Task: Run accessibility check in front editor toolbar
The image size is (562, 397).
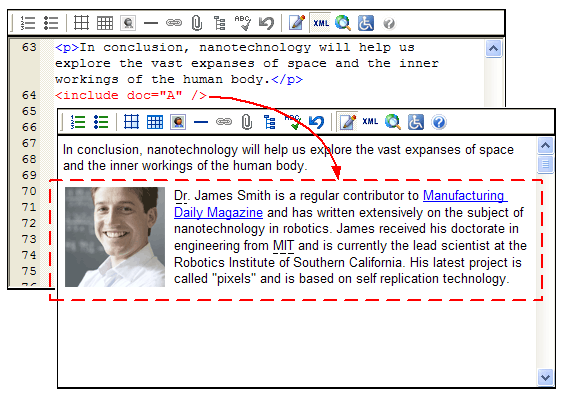Action: coord(416,122)
